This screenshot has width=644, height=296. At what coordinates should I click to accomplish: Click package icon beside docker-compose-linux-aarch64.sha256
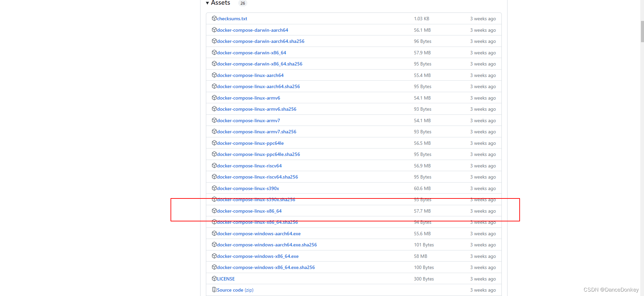[214, 86]
